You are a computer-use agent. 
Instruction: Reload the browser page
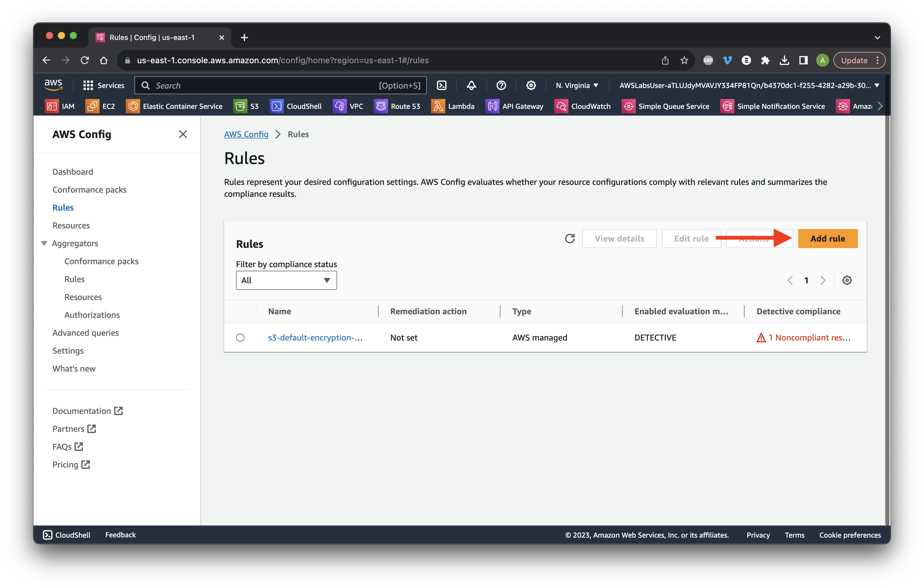click(85, 60)
